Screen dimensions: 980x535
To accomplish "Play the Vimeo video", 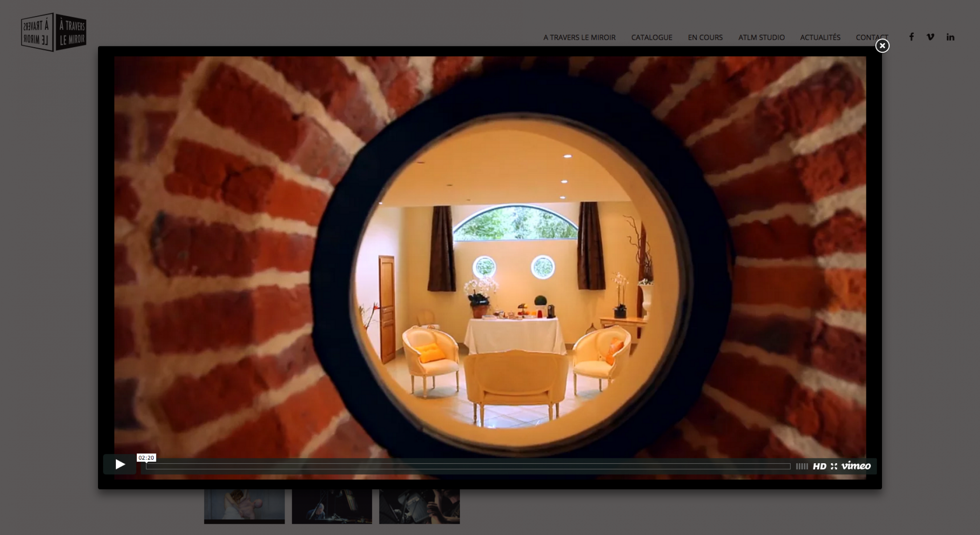I will pos(120,465).
